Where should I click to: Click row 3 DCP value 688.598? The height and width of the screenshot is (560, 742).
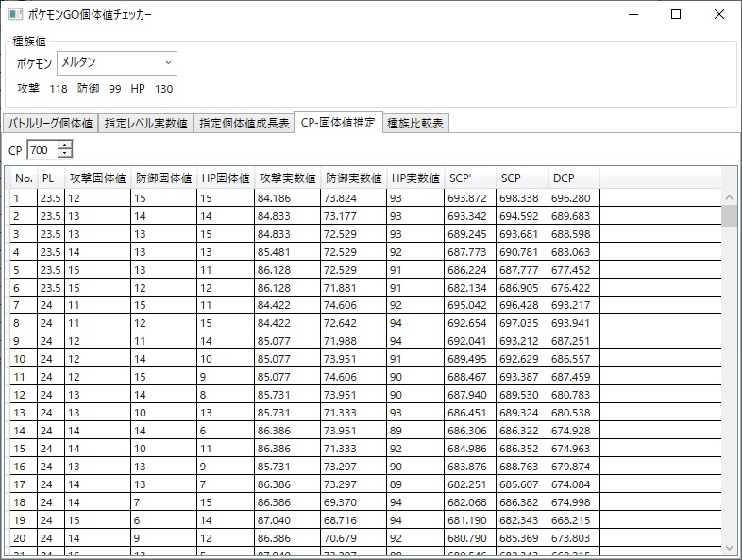tap(574, 234)
